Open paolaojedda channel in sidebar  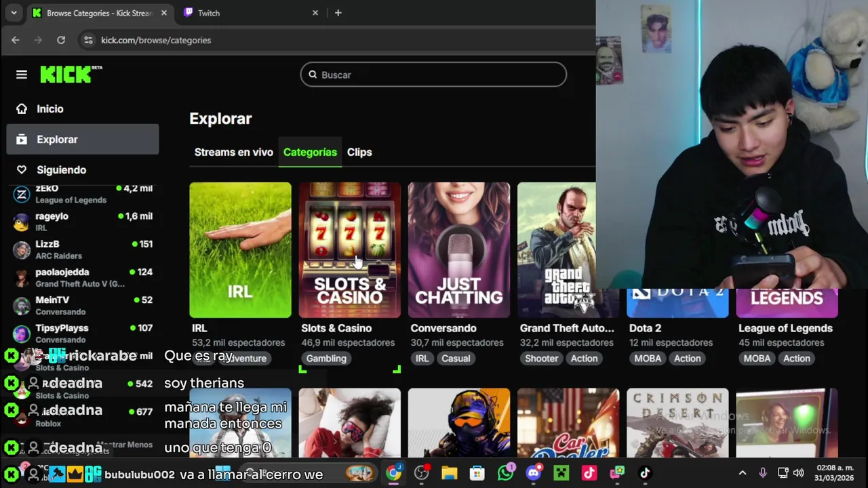point(83,277)
